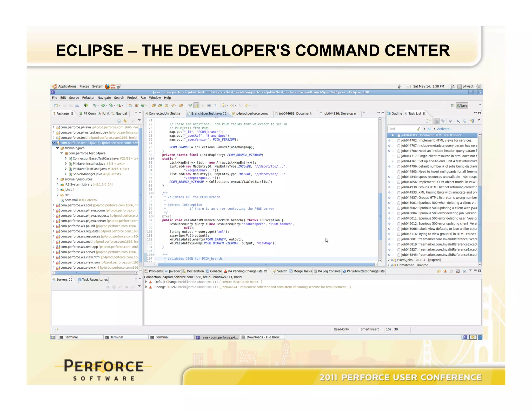
Task: Click the Show Desktop icon in bottom panel
Action: (53, 337)
